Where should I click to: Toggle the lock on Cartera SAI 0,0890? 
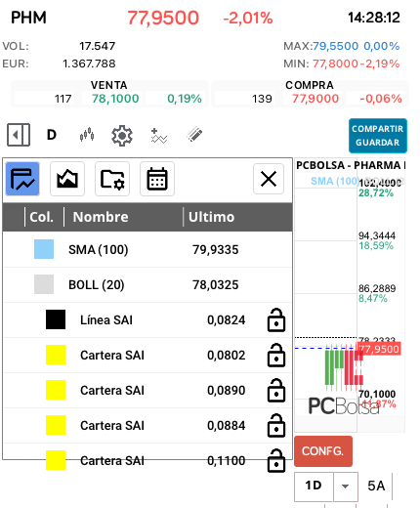(x=276, y=390)
